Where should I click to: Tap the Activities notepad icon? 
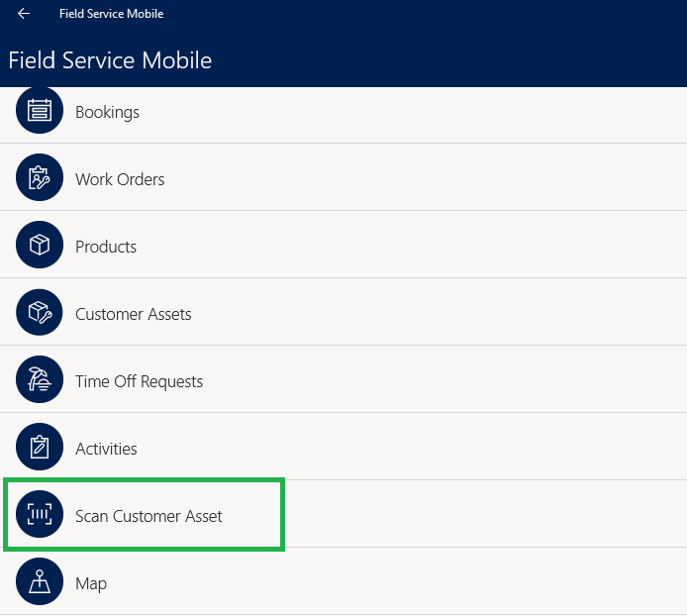pyautogui.click(x=40, y=447)
